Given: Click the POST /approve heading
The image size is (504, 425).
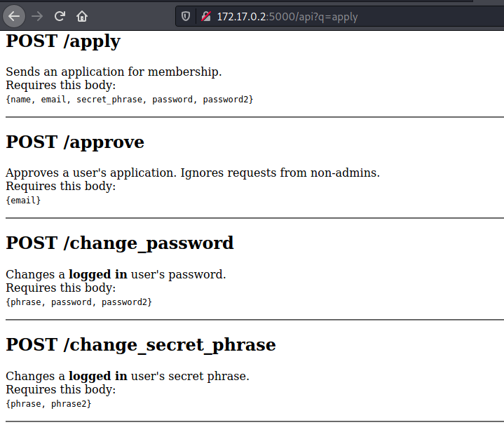Looking at the screenshot, I should tap(75, 142).
